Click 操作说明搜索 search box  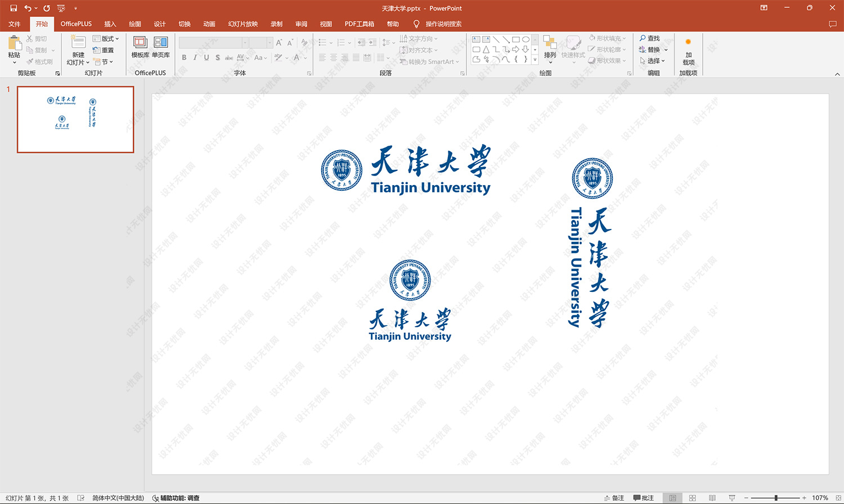[443, 24]
